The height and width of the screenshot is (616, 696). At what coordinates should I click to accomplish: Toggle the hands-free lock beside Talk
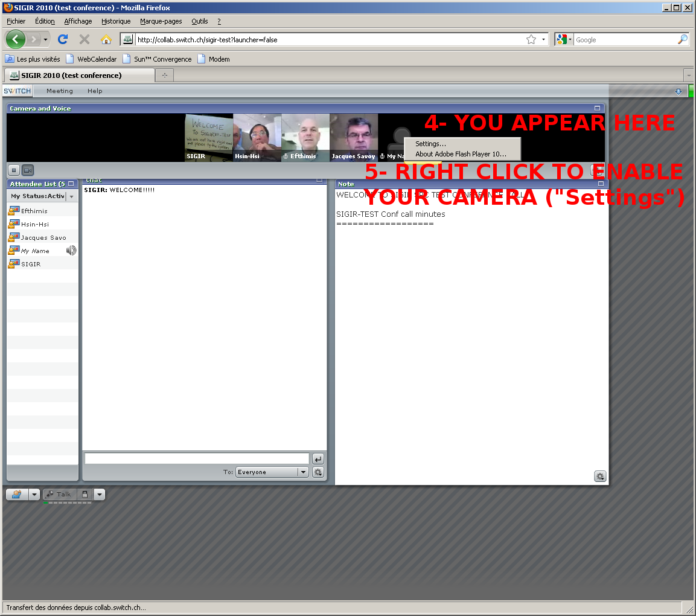point(85,495)
